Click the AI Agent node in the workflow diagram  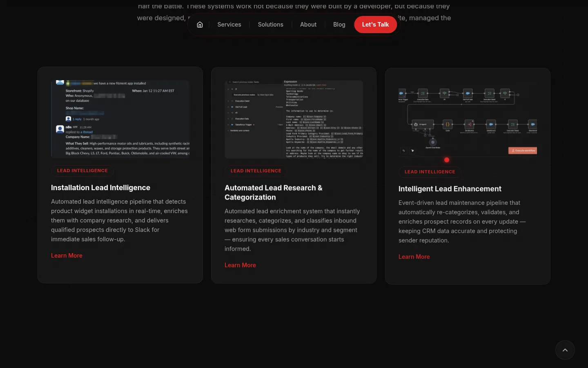pos(423,124)
